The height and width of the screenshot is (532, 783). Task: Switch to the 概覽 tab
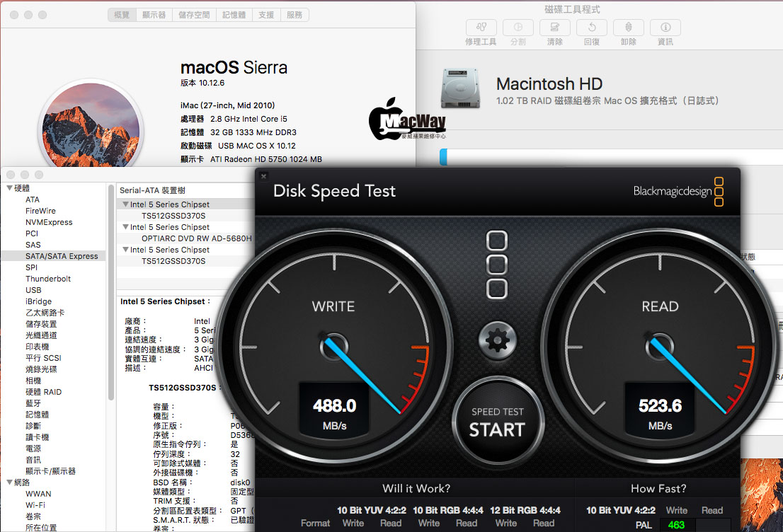121,15
